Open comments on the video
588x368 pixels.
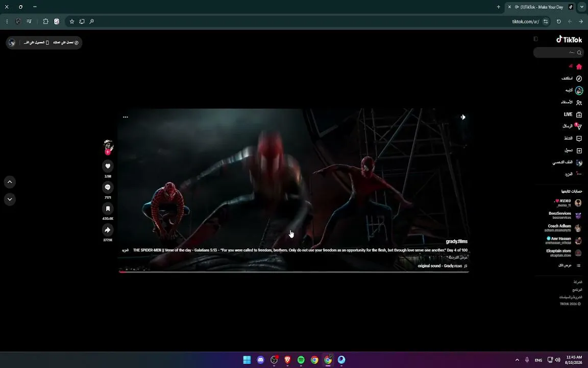click(108, 187)
